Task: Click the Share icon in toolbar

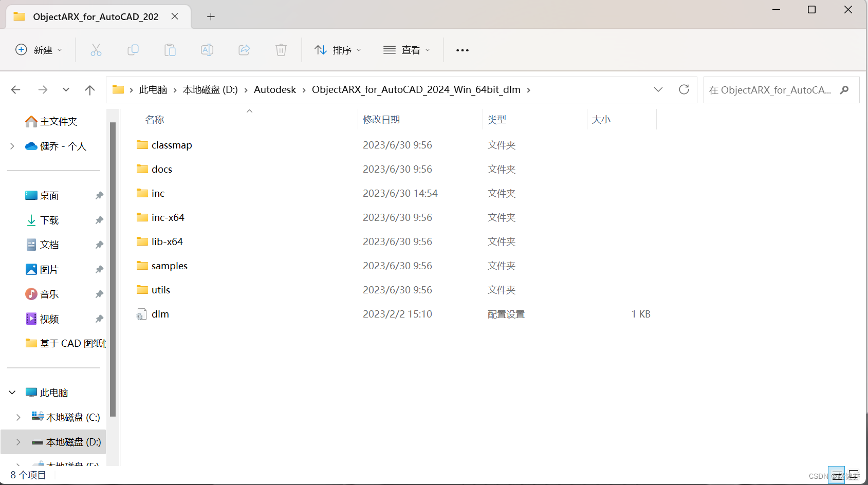Action: coord(244,50)
